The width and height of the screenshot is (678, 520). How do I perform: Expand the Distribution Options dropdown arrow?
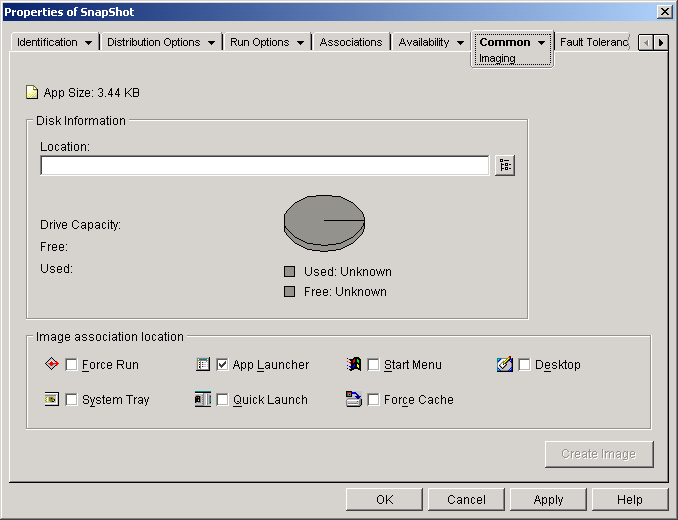(x=211, y=43)
